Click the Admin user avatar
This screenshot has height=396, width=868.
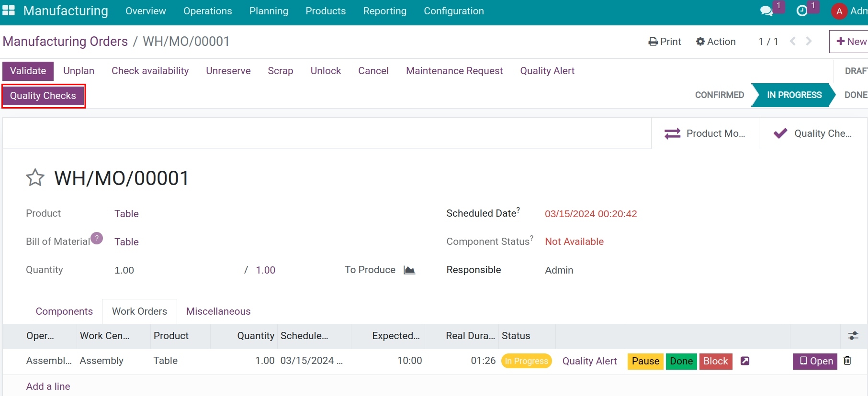(x=839, y=11)
